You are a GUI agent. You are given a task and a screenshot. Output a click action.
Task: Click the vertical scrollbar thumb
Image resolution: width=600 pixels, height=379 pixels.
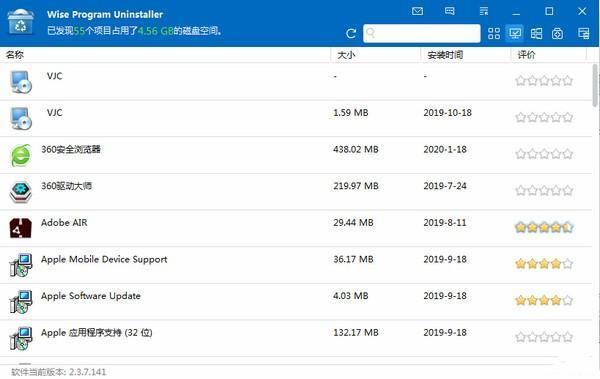click(595, 85)
